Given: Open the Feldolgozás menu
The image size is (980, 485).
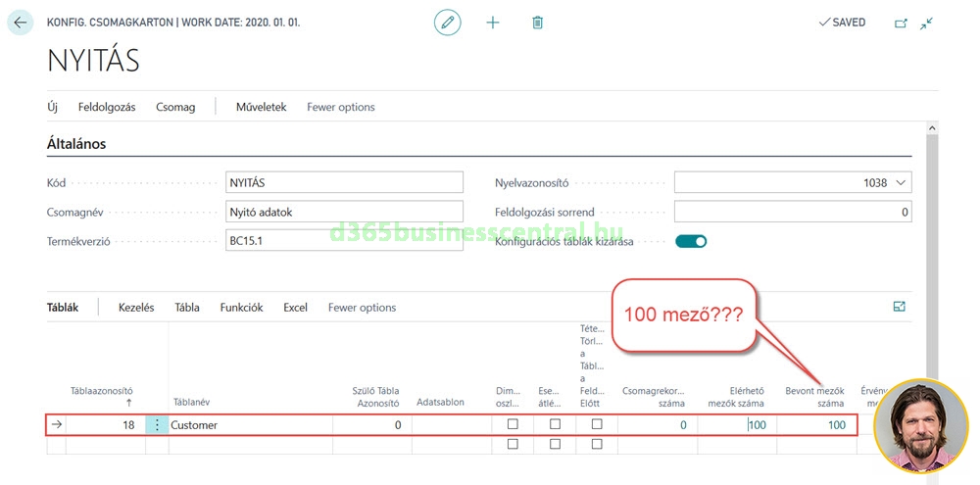Looking at the screenshot, I should pos(107,107).
